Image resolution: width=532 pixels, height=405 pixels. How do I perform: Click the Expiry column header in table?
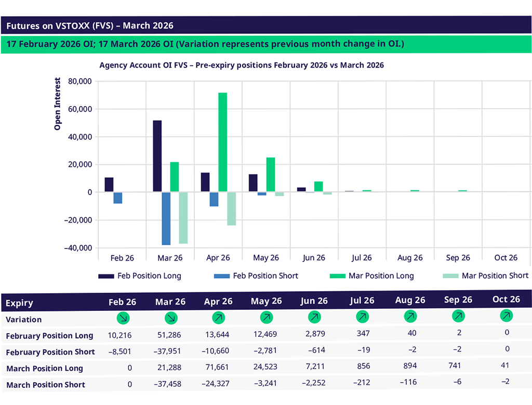(x=19, y=303)
